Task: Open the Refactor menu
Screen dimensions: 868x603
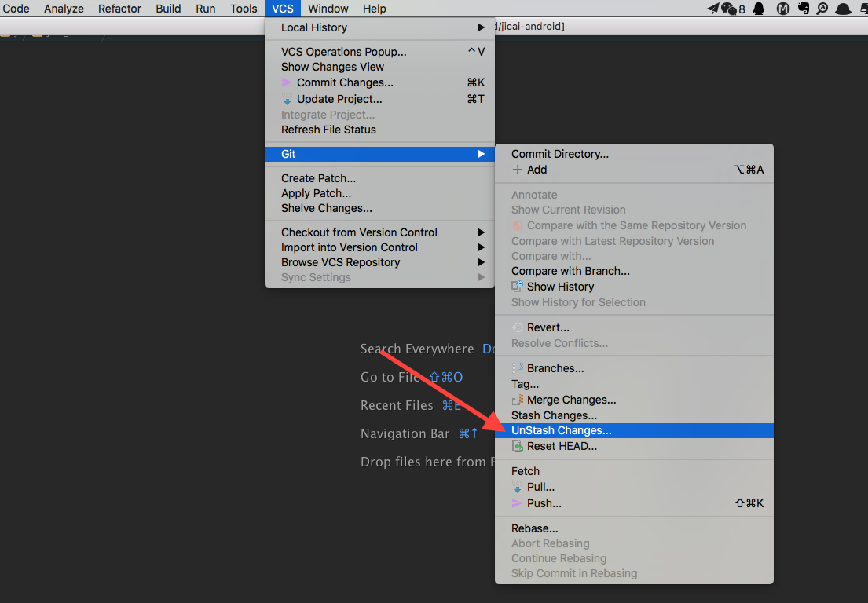Action: coord(119,9)
